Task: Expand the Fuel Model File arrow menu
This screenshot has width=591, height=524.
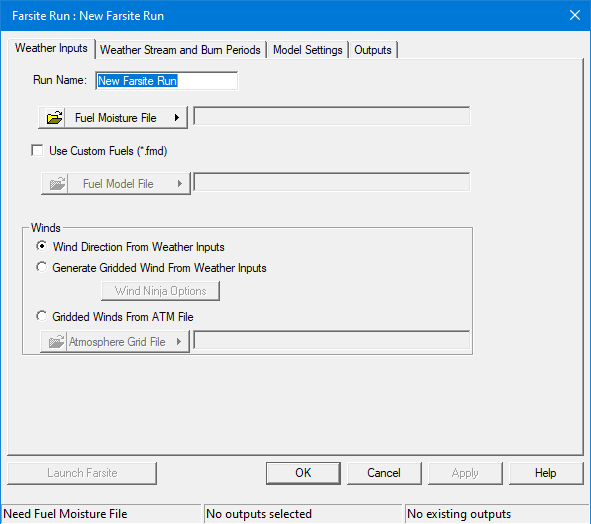Action: (180, 184)
